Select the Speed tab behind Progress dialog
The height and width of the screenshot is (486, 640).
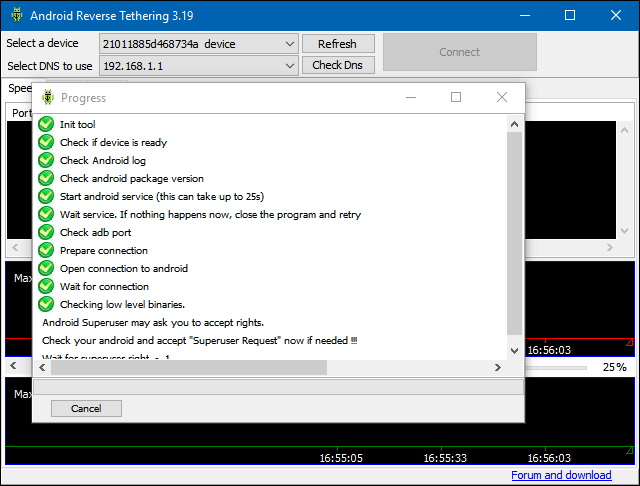pos(20,88)
